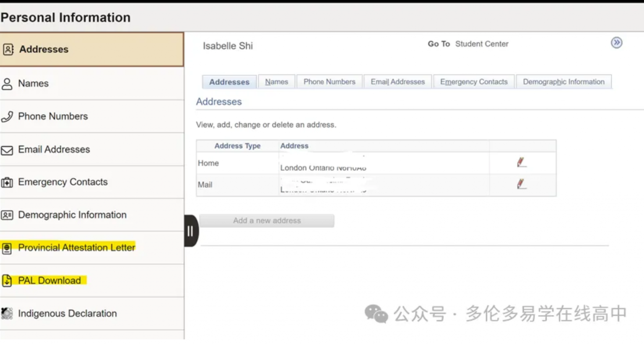This screenshot has width=644, height=345.
Task: Click the Demographic Information ID card icon
Action: (x=7, y=215)
